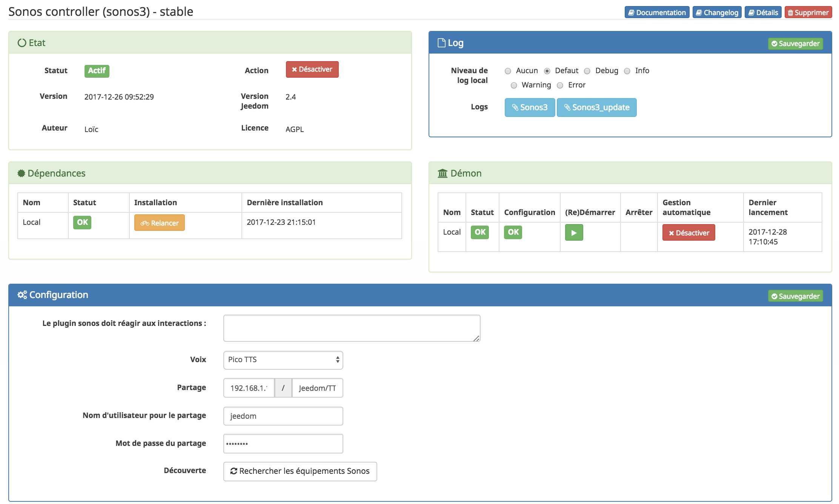Click the version date 2017-12-26 09:52:29
839x504 pixels.
119,97
